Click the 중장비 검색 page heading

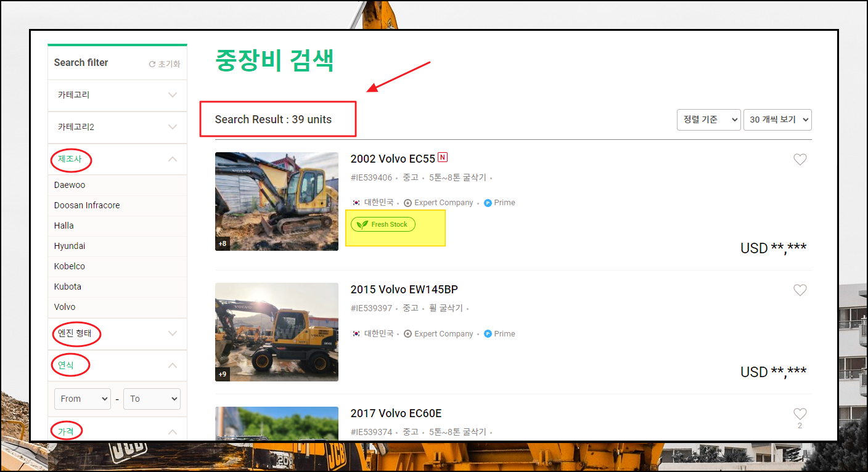point(275,60)
